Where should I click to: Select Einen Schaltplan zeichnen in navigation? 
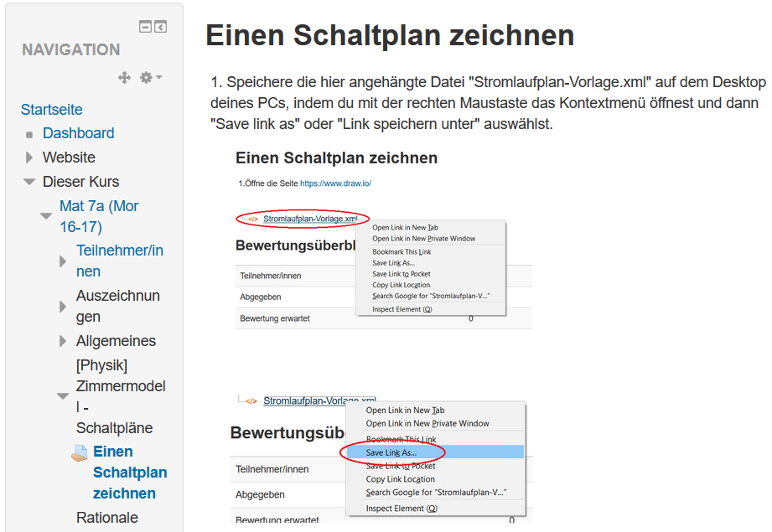[x=129, y=473]
